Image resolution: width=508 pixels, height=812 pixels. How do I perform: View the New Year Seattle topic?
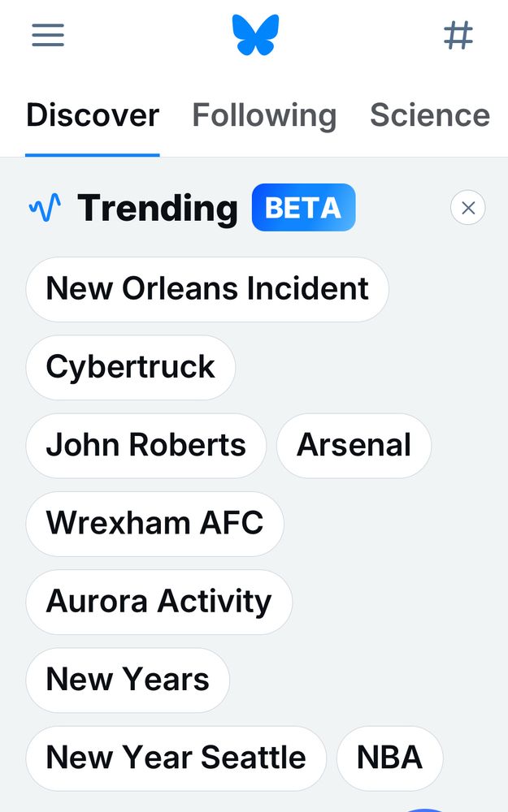click(x=176, y=758)
